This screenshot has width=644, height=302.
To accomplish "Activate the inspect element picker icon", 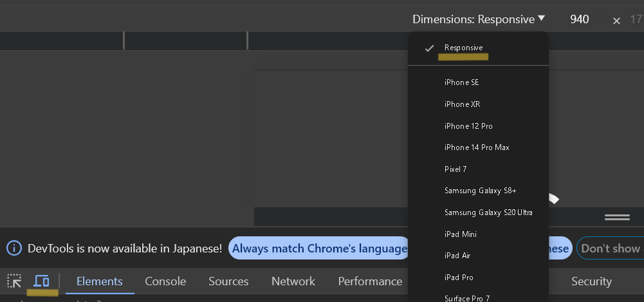I will point(14,281).
